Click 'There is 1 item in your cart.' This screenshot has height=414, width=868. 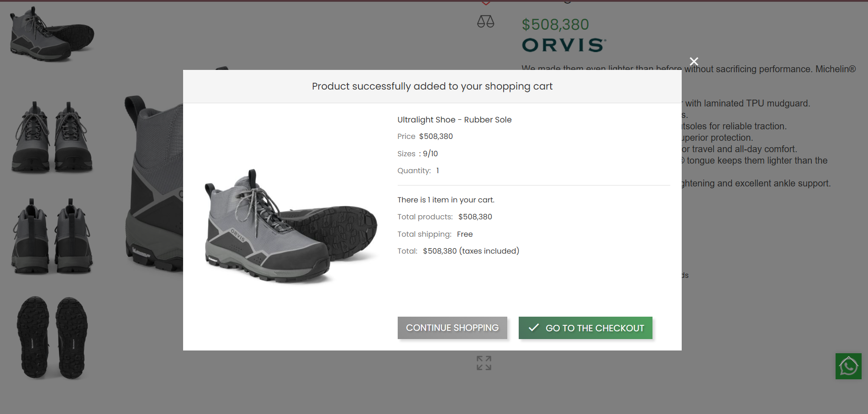446,200
